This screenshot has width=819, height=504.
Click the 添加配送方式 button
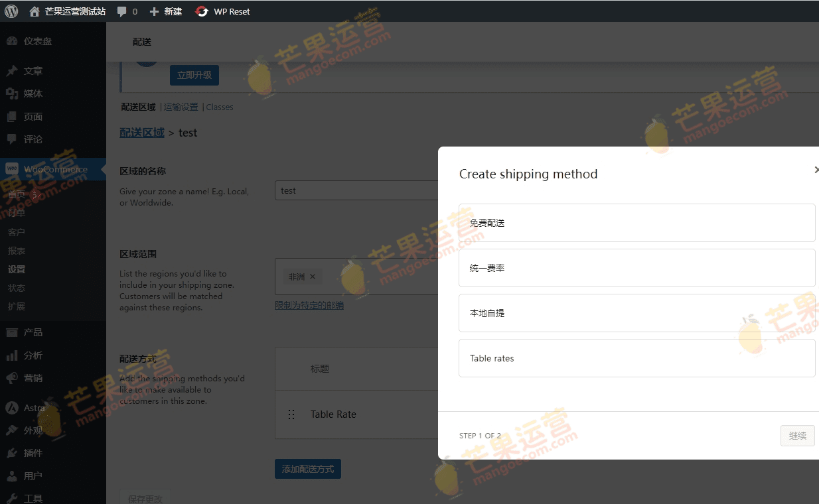point(308,469)
